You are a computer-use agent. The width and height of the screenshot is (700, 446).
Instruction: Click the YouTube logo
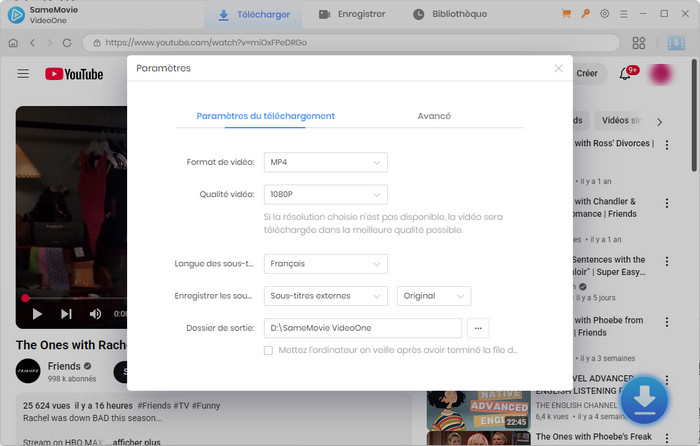pyautogui.click(x=74, y=74)
